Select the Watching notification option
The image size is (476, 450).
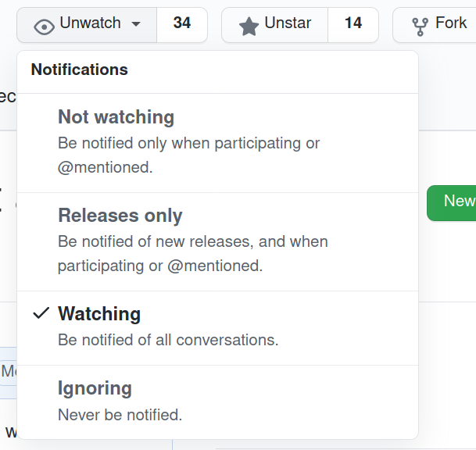[x=217, y=328]
